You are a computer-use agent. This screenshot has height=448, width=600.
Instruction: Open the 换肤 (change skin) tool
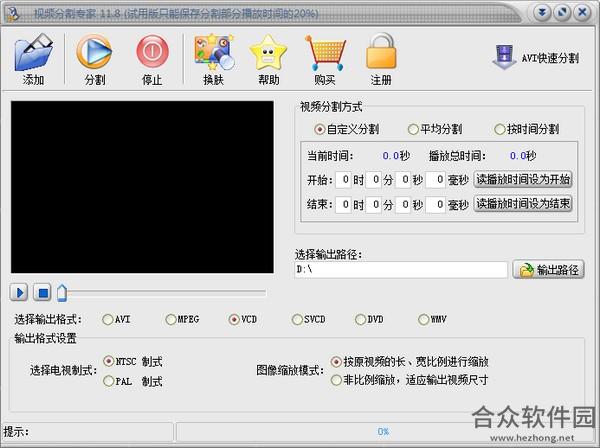(214, 59)
